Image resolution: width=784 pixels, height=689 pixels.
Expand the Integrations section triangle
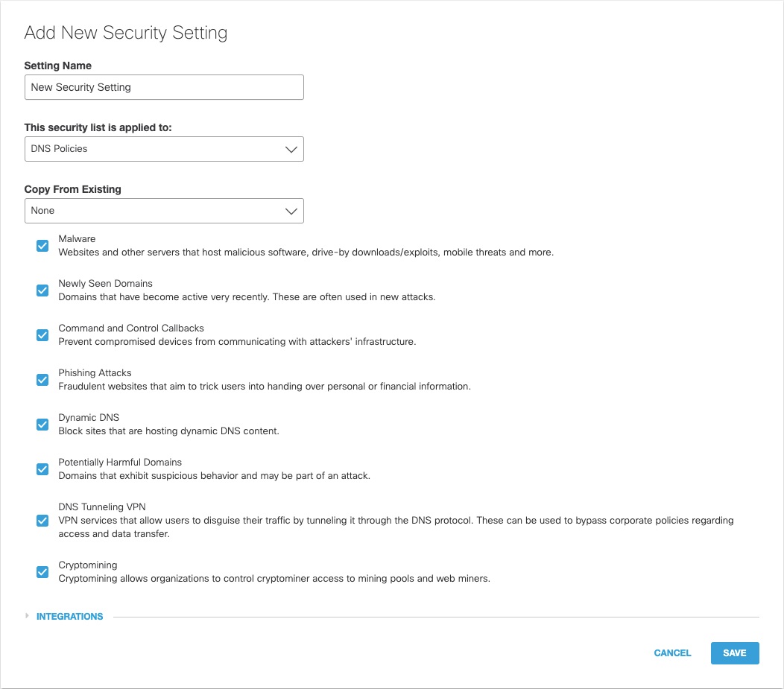[28, 616]
